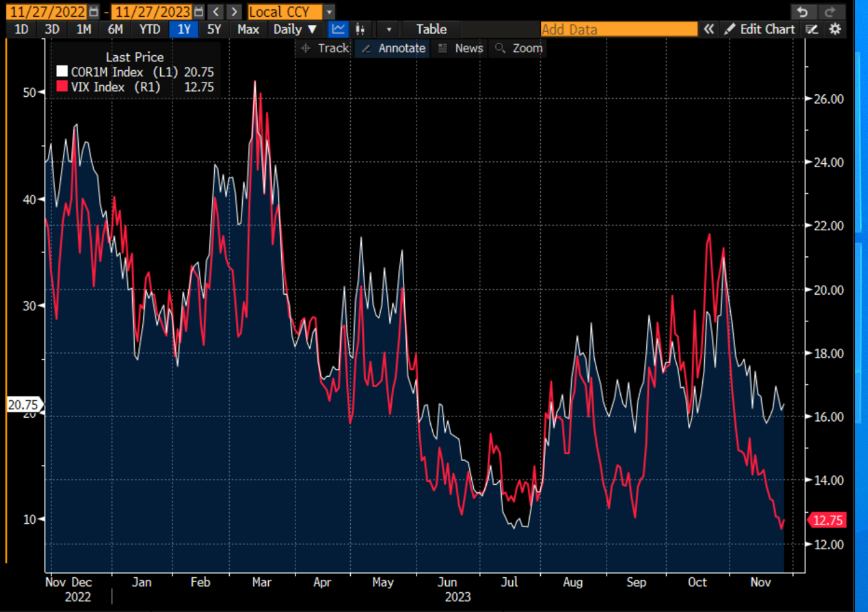Select the YTD range tab
This screenshot has height=612, width=868.
point(150,29)
